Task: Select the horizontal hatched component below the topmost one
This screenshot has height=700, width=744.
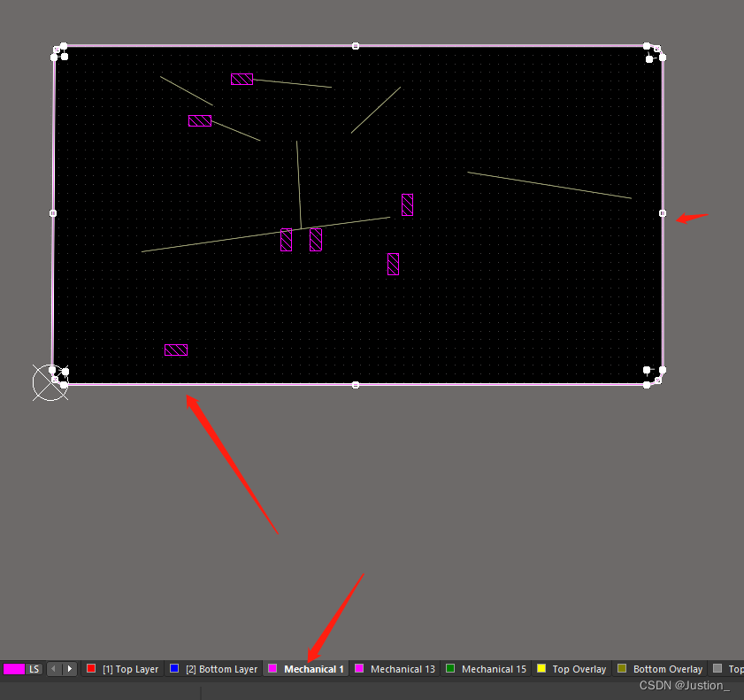Action: [x=200, y=120]
